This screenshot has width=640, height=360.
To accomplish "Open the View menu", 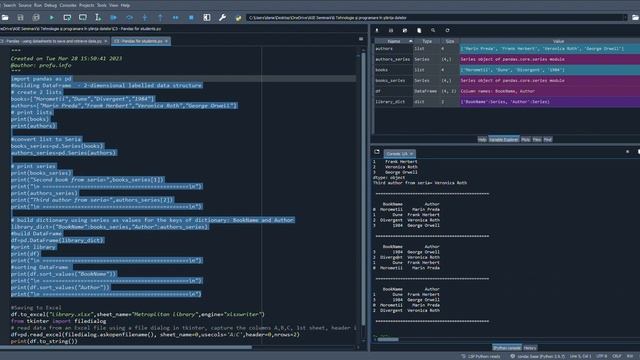I will [x=113, y=5].
